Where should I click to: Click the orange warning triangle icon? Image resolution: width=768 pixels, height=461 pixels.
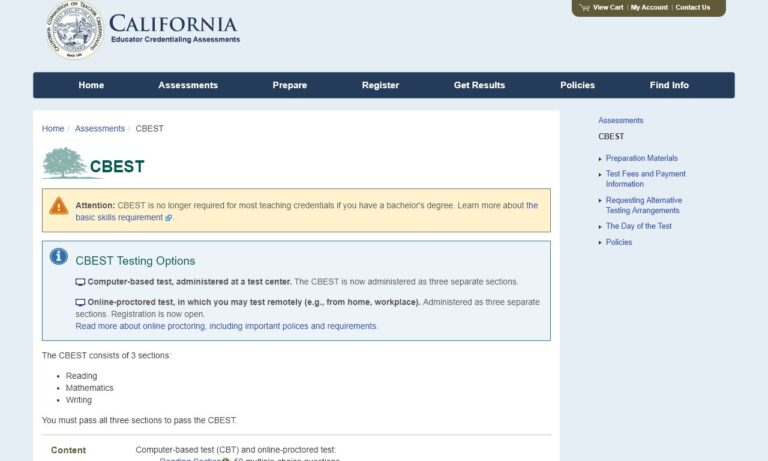pyautogui.click(x=59, y=206)
